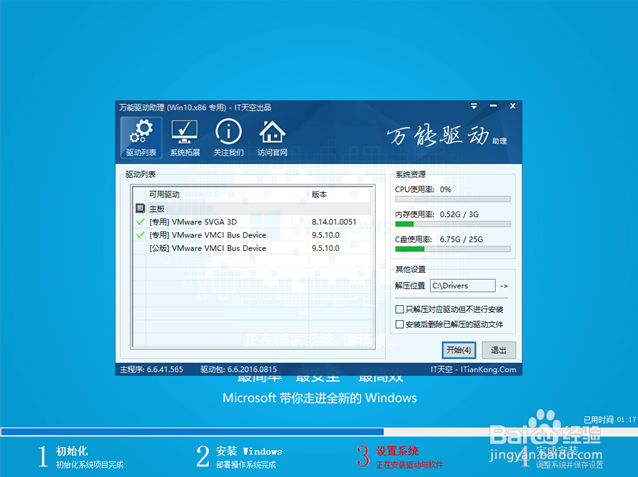
Task: Click the -> browse arrow beside extract path
Action: coord(504,286)
